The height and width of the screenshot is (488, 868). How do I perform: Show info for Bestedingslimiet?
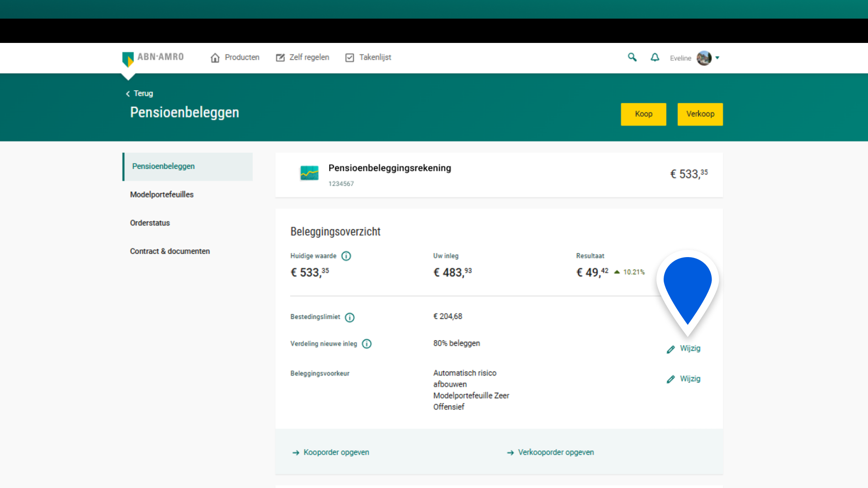point(349,317)
